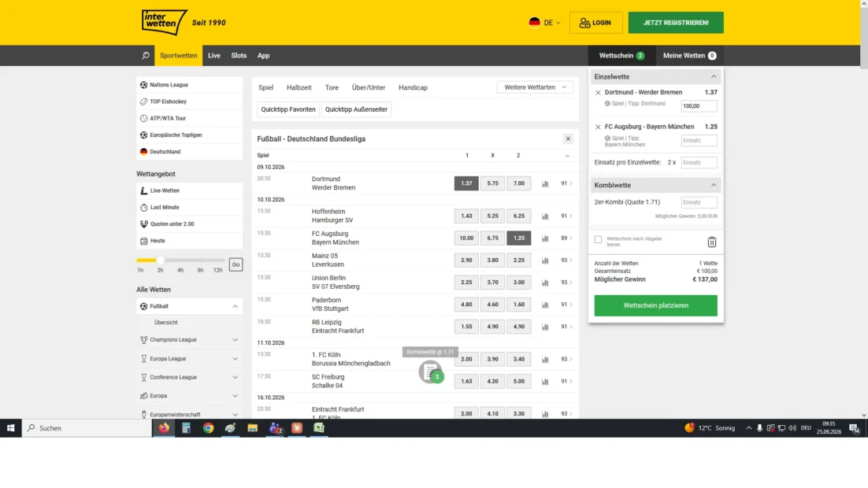Screen dimensions: 868x488
Task: Close the Deutschland Bundesliga panel
Action: 568,139
